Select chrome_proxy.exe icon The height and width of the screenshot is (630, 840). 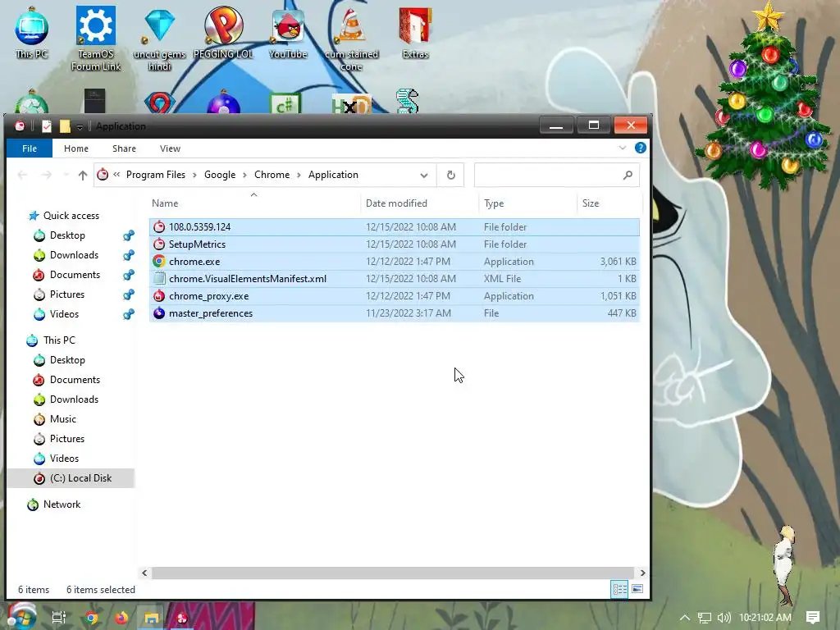159,295
